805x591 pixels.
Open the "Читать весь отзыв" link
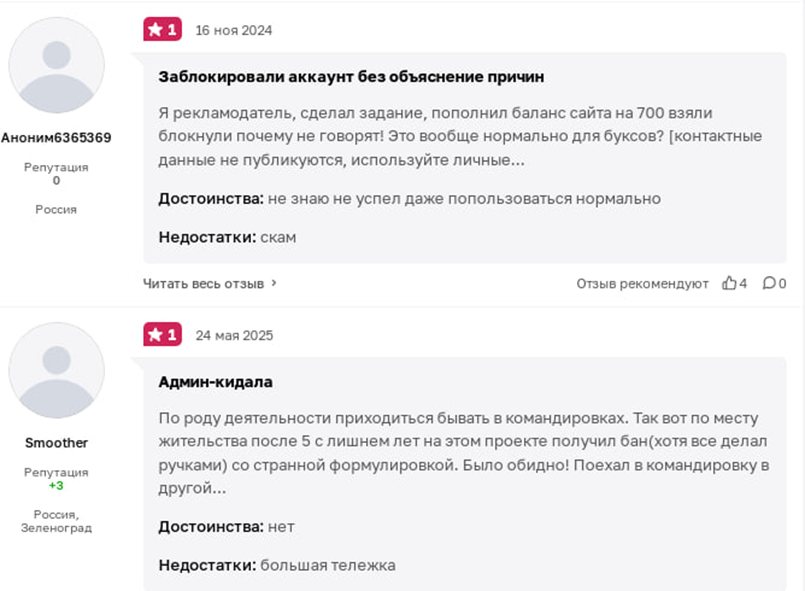[203, 283]
